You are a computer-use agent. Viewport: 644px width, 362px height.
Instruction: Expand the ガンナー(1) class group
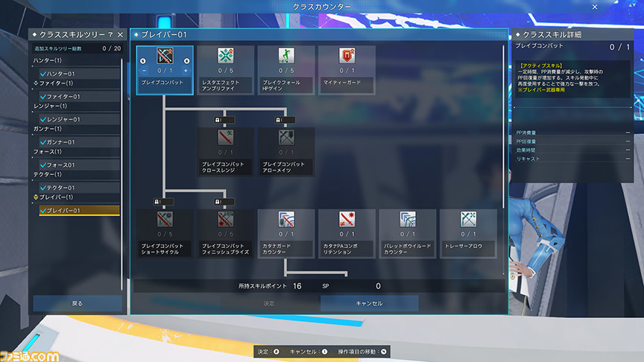[48, 129]
